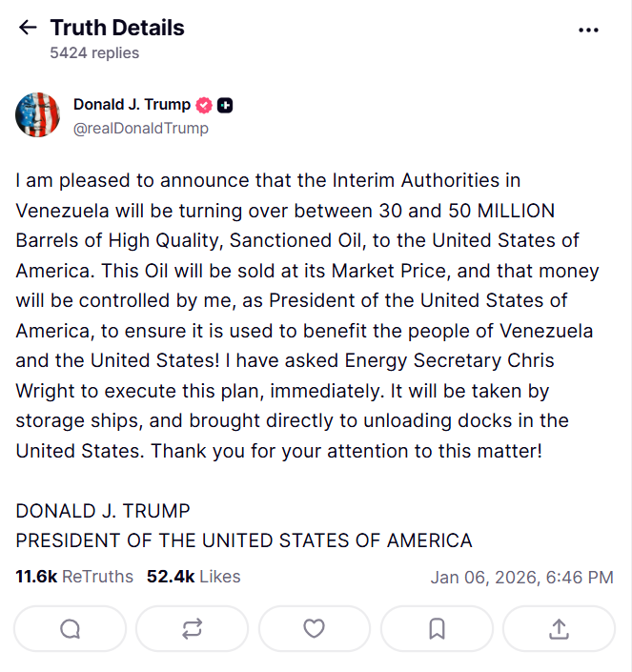This screenshot has width=632, height=672.
Task: Click the PRESIDENT OF THE UNITED STATES line
Action: 244,541
